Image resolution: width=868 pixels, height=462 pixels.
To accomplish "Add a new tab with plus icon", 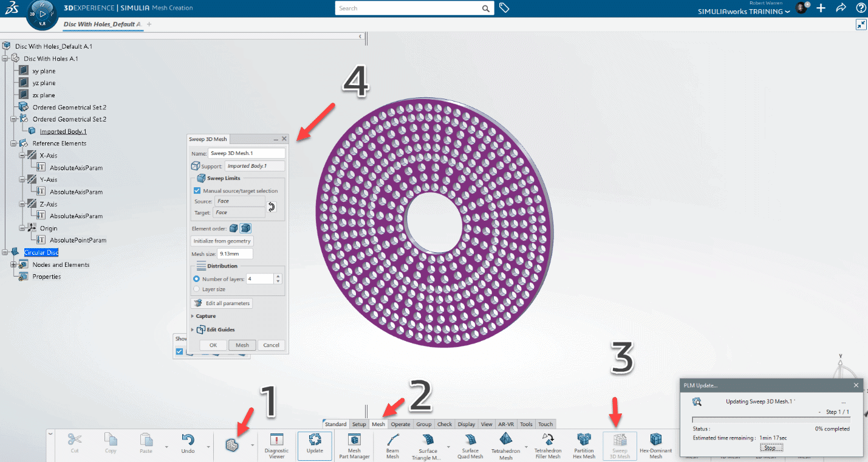I will 149,24.
